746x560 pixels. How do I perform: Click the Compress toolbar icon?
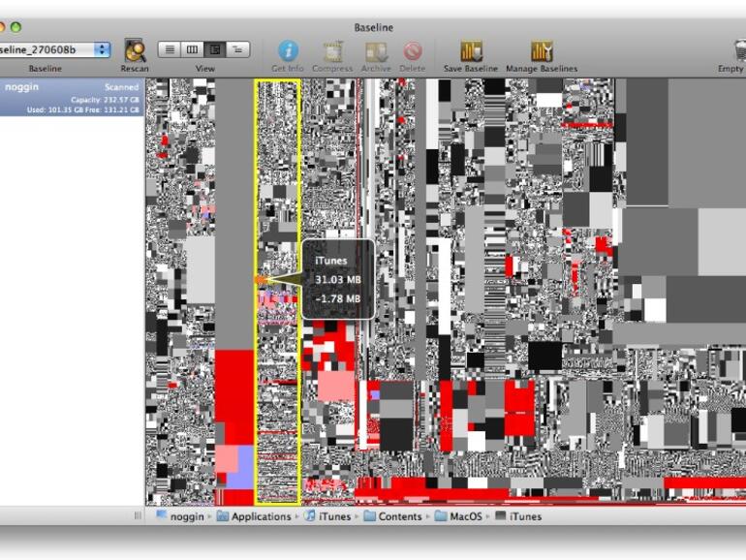[x=333, y=51]
